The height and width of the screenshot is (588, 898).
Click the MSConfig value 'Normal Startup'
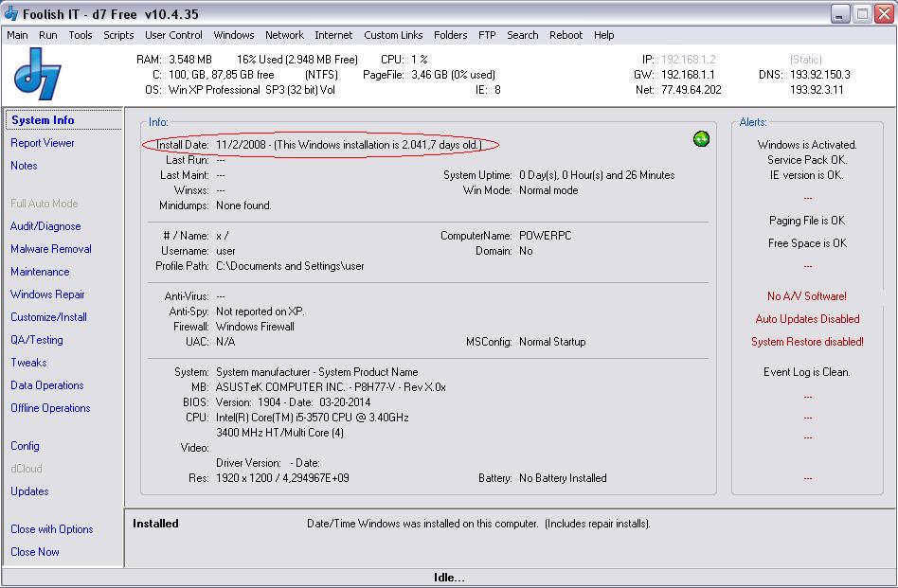(552, 342)
